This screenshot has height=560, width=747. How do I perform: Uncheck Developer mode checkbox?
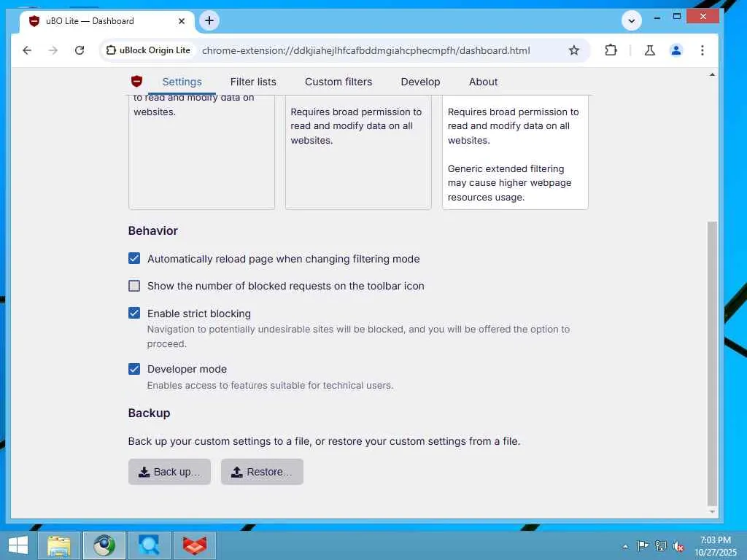[134, 369]
